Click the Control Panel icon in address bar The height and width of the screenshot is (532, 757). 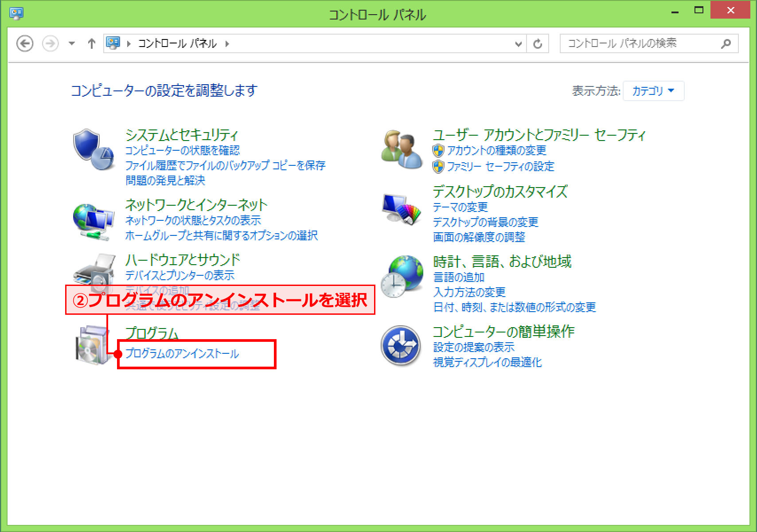(x=113, y=43)
